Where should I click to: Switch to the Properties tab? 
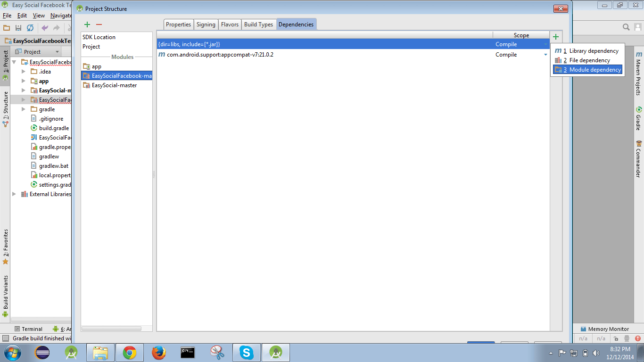click(178, 25)
